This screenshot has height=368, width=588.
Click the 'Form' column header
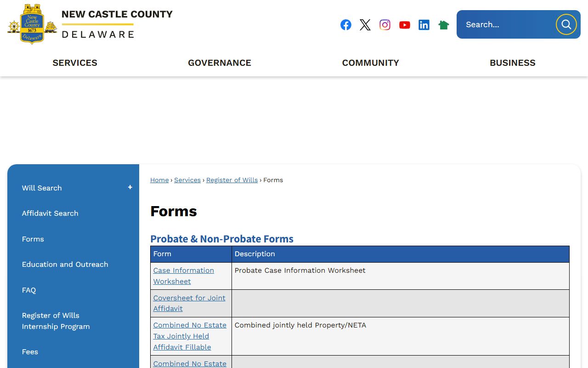(162, 254)
